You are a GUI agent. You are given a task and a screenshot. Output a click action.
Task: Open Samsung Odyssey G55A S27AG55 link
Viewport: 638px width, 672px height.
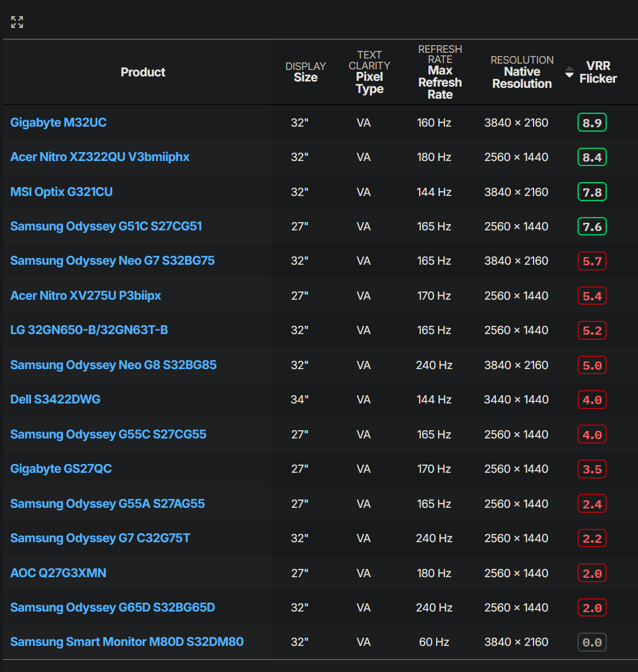pos(107,503)
